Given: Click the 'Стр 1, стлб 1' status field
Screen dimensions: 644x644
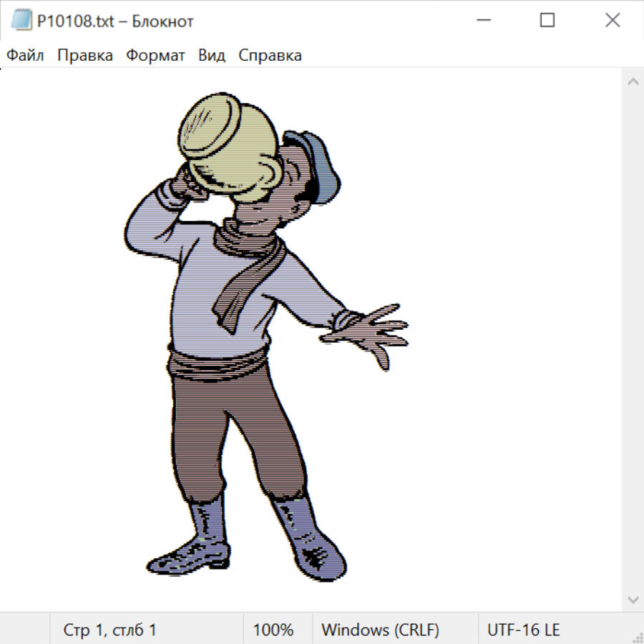Looking at the screenshot, I should point(109,630).
